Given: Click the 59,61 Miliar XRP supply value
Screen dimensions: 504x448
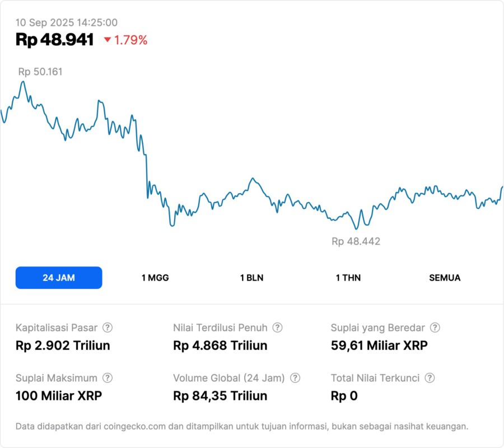Looking at the screenshot, I should (x=379, y=346).
